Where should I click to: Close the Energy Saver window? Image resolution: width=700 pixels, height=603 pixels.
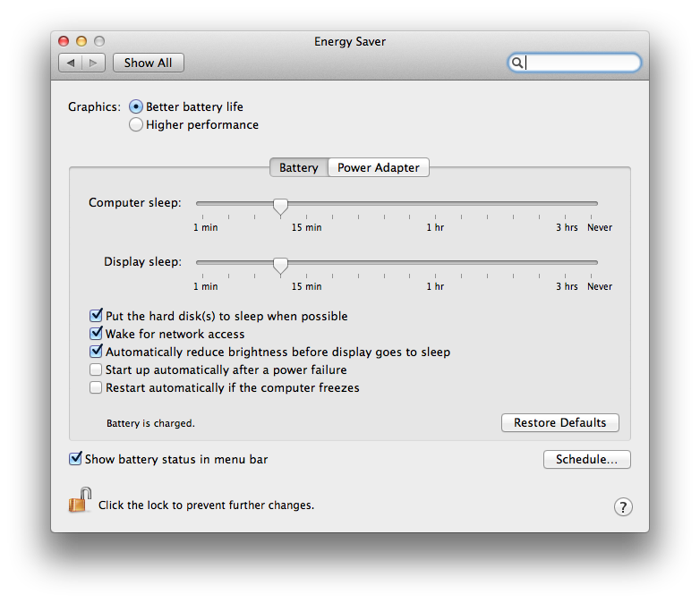click(x=64, y=41)
